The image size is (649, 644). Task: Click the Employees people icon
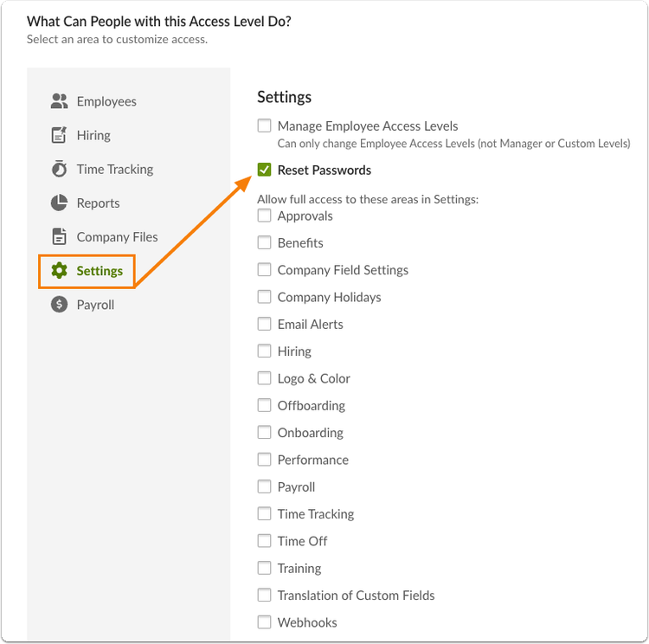59,101
